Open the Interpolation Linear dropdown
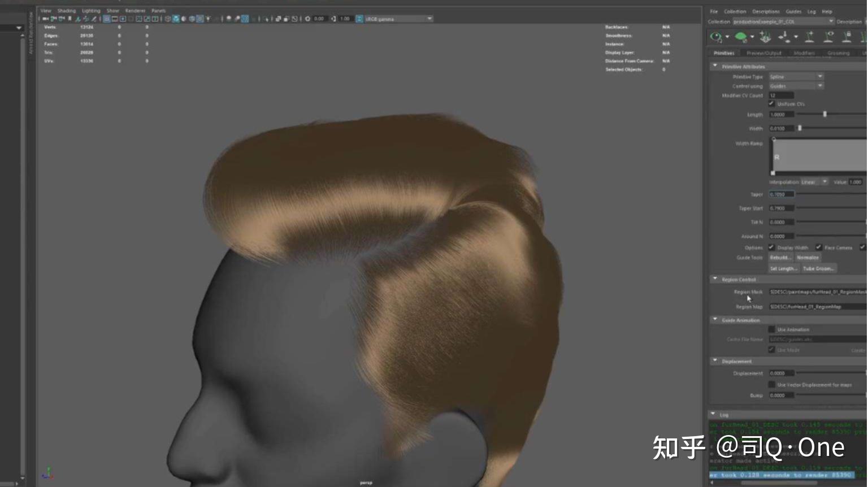This screenshot has width=868, height=487. click(814, 182)
